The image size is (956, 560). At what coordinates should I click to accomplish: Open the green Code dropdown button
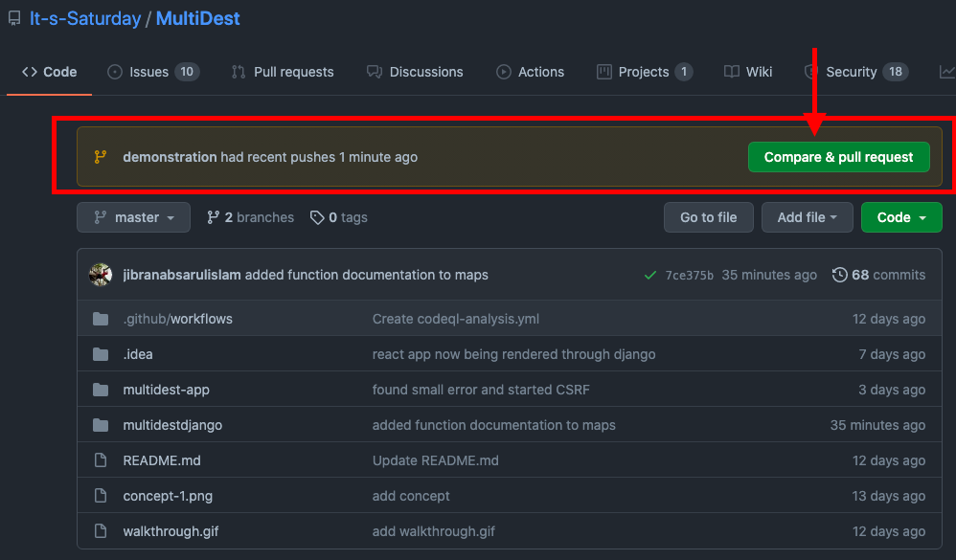tap(900, 217)
